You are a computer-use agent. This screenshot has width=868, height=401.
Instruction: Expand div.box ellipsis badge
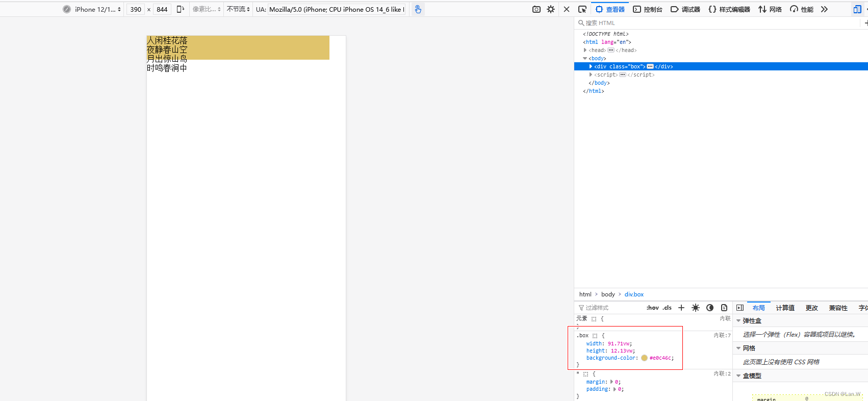650,66
